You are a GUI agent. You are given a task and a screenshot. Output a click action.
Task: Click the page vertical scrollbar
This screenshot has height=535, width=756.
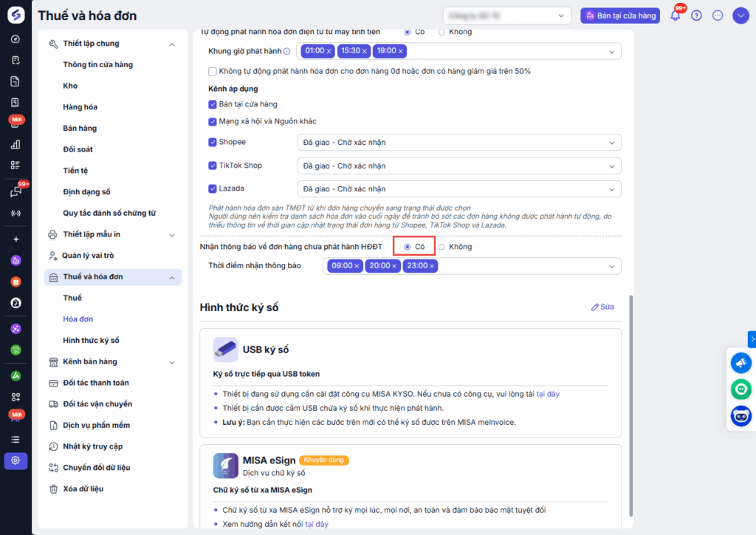630,406
